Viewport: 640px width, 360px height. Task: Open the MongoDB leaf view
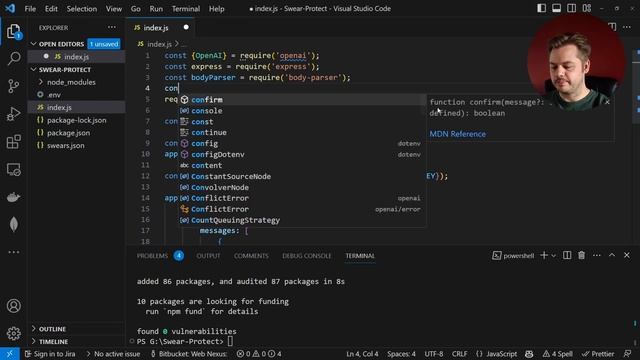(13, 224)
